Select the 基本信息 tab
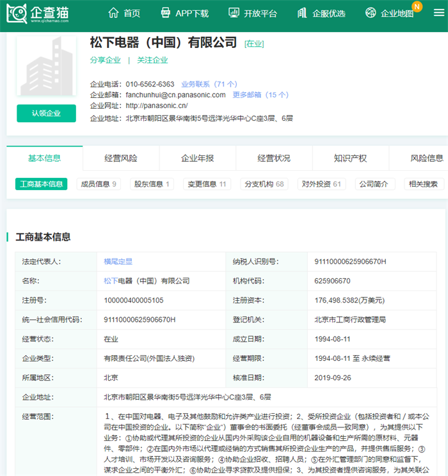This screenshot has width=448, height=476. (x=44, y=158)
